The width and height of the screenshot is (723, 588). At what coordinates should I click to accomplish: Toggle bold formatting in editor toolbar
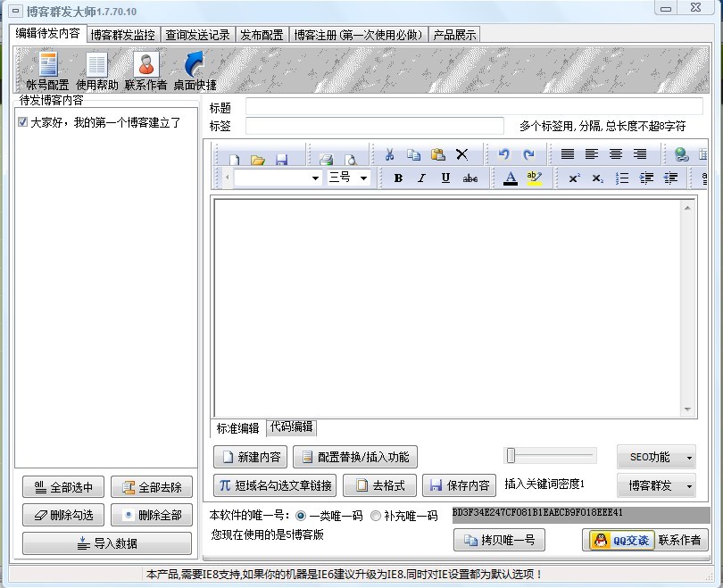pos(398,178)
